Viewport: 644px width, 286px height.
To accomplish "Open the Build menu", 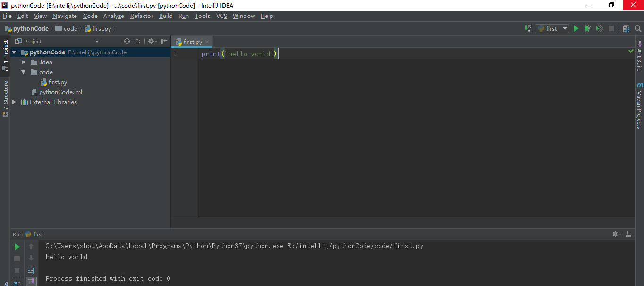I will [166, 16].
